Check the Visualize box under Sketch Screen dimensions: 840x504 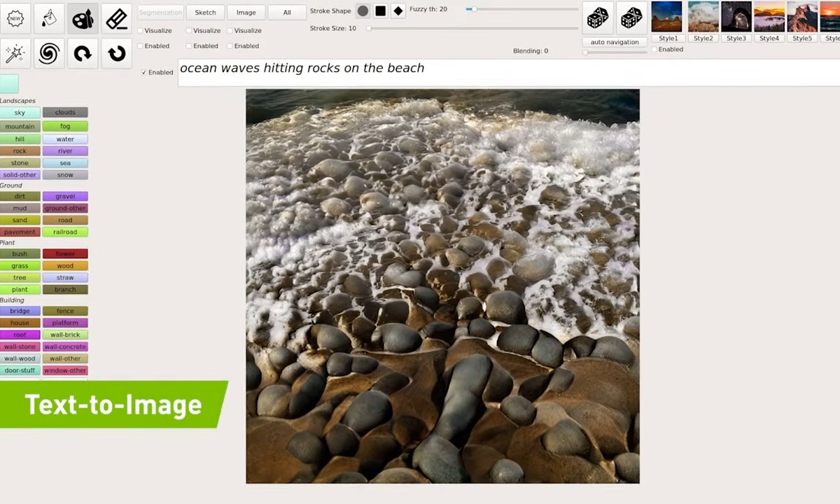pos(189,31)
